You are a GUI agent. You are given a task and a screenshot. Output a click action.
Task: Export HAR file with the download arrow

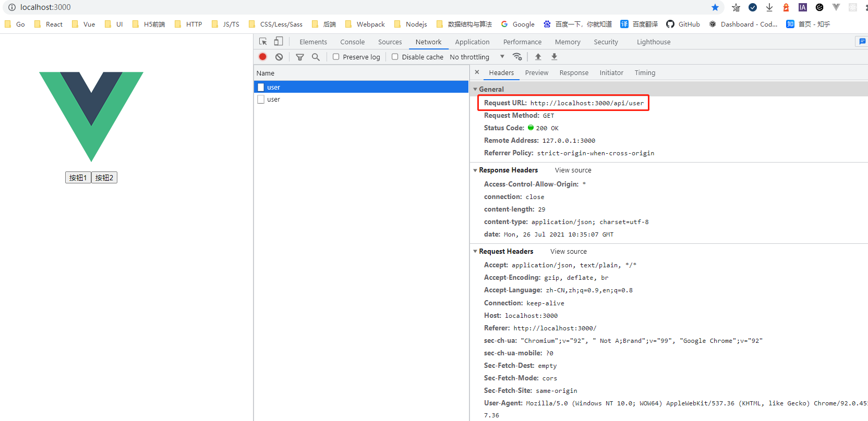(554, 57)
